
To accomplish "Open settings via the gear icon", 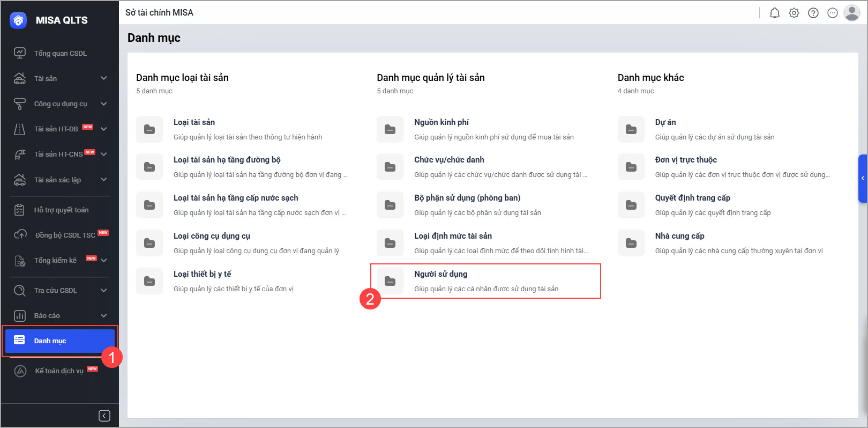I will point(794,13).
